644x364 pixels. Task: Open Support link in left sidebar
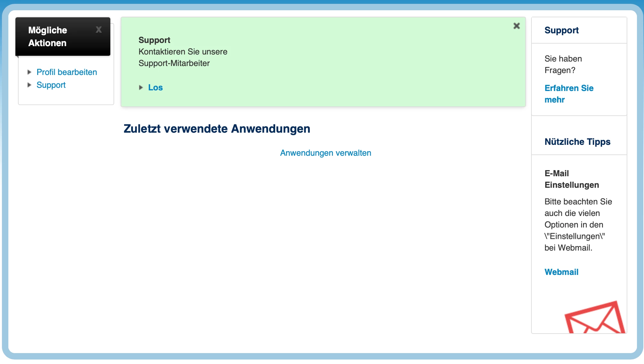(51, 85)
